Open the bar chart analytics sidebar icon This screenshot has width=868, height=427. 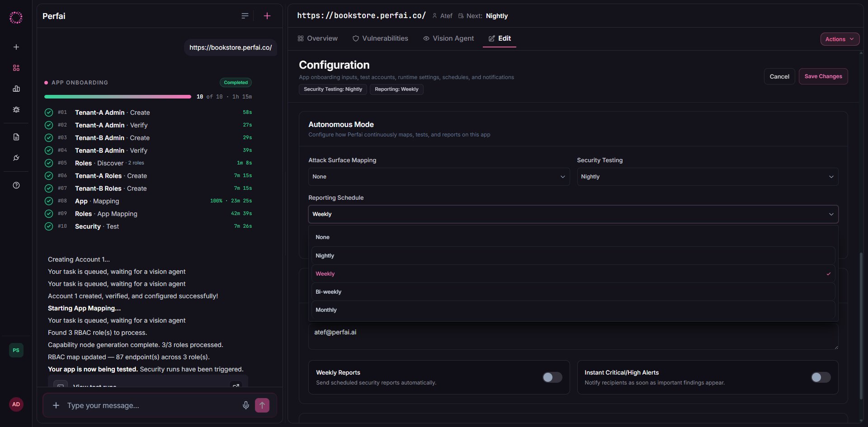pyautogui.click(x=16, y=89)
